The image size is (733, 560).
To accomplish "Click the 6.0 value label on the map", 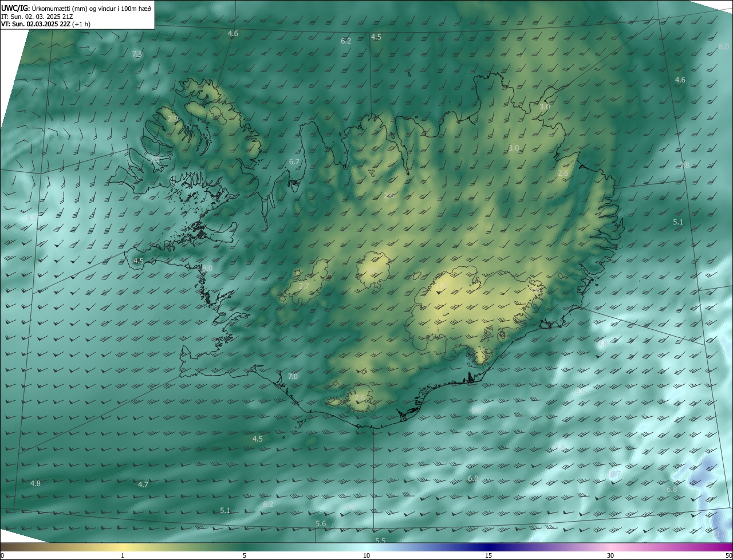I will (x=473, y=478).
